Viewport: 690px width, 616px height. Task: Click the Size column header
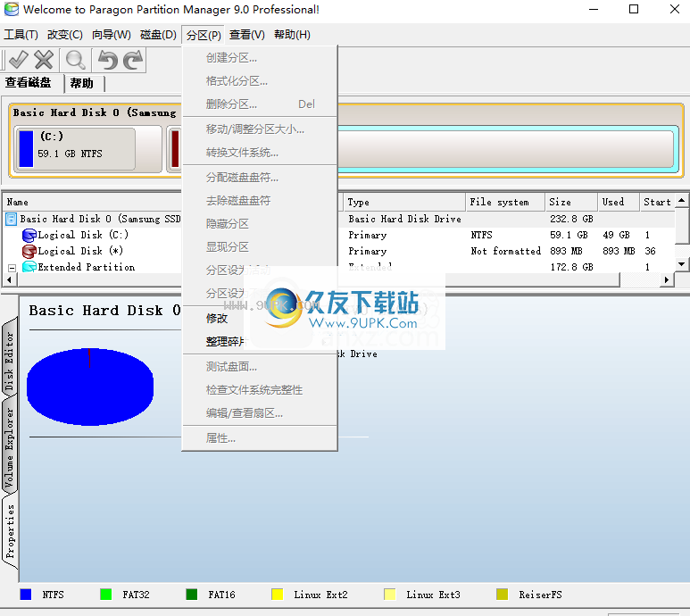(571, 202)
